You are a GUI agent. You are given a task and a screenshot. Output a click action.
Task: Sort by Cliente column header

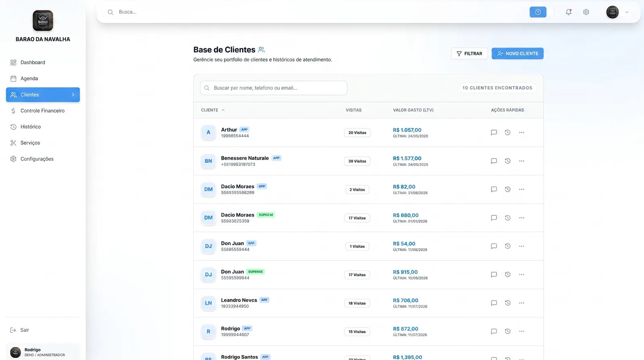tap(213, 110)
